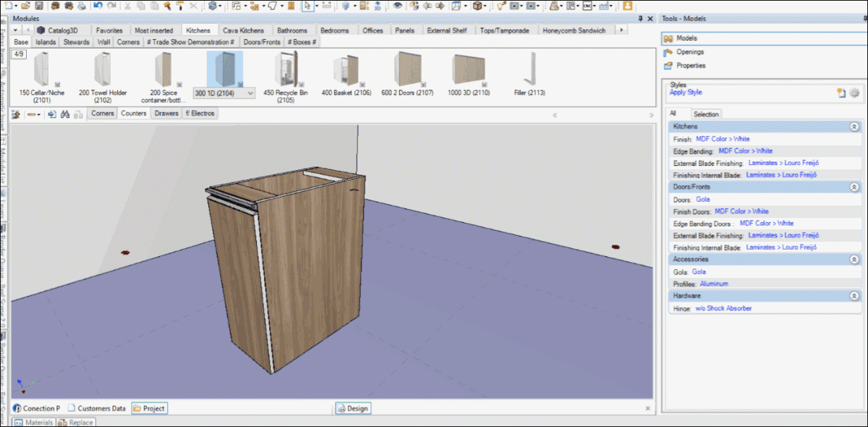Open the Drawers tab

coord(166,114)
